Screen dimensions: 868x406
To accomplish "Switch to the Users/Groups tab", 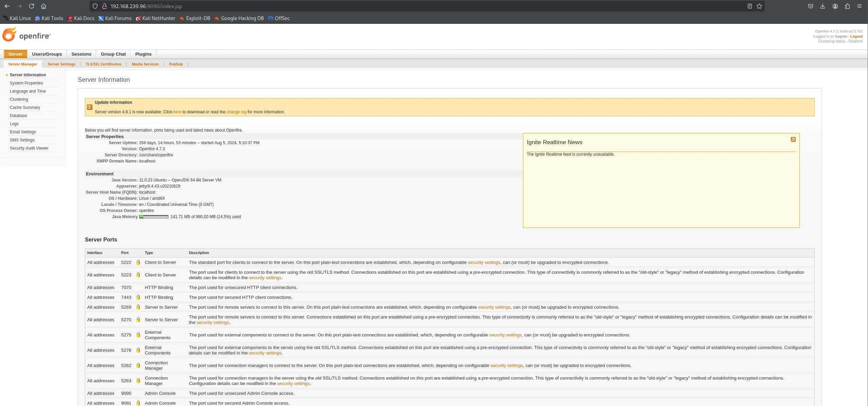I will 47,54.
